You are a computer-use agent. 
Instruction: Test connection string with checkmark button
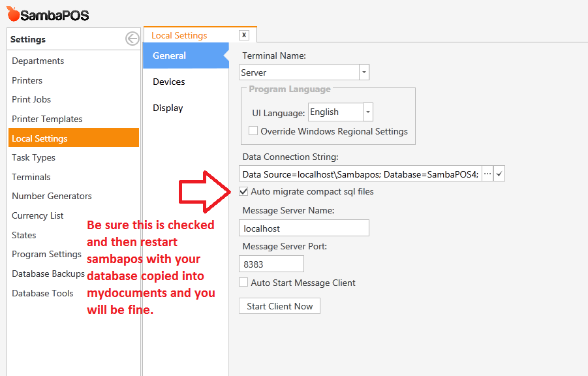tap(499, 174)
